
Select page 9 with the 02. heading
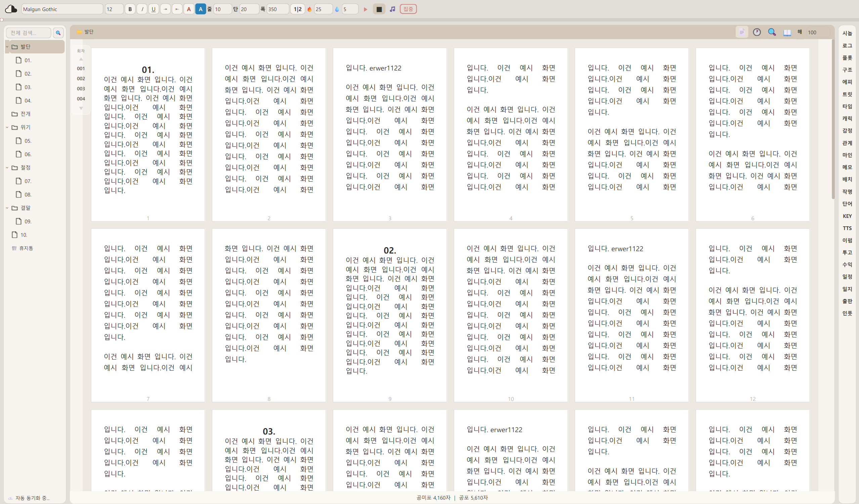point(390,315)
